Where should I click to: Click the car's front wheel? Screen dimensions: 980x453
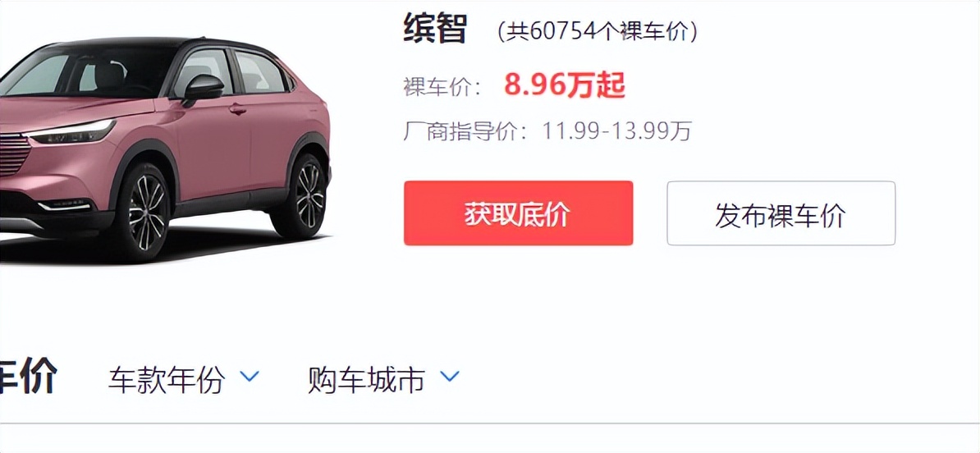(145, 211)
